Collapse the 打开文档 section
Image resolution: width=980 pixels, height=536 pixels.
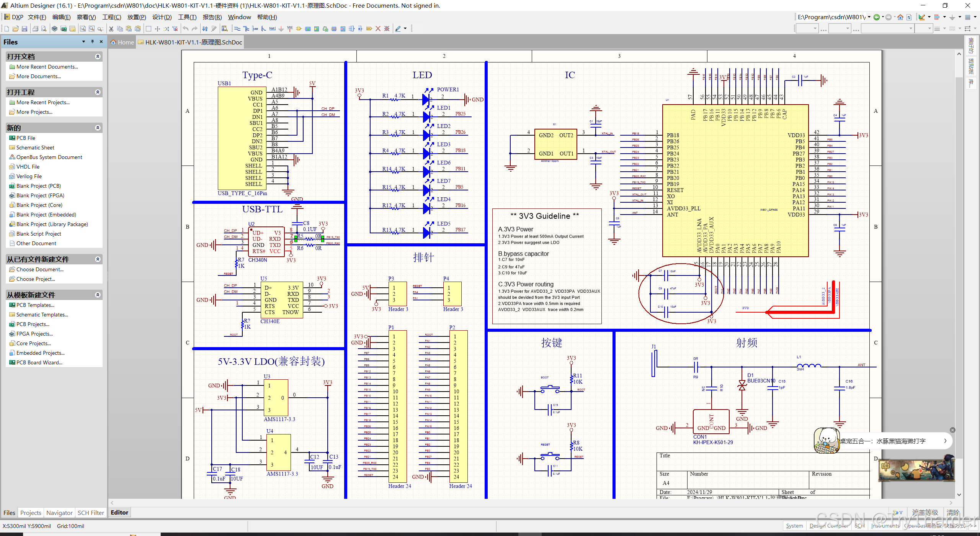pyautogui.click(x=98, y=57)
